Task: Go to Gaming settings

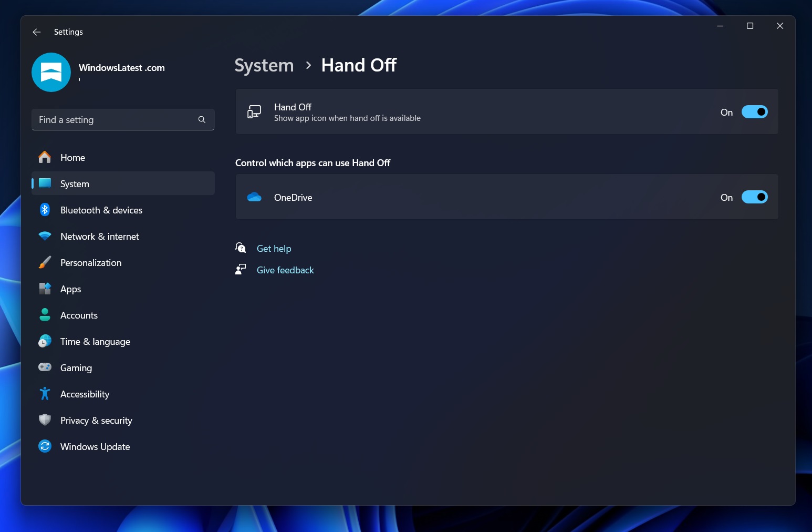Action: pyautogui.click(x=123, y=367)
